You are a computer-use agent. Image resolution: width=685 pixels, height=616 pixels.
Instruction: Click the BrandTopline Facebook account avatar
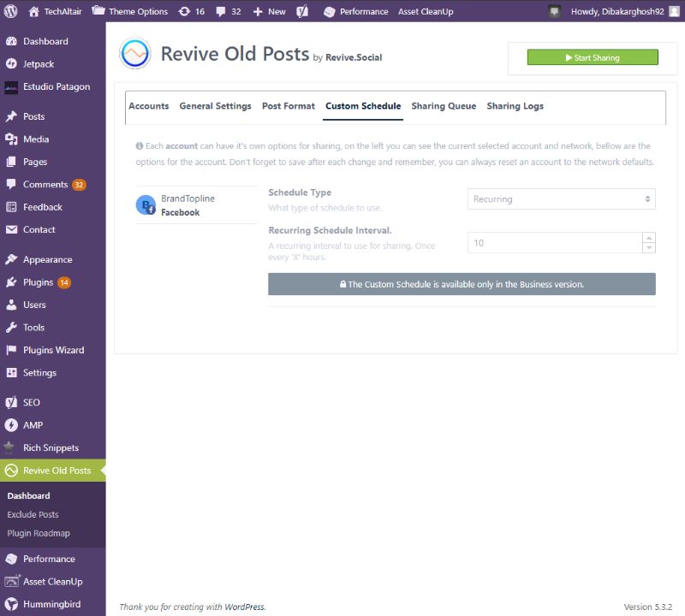click(x=146, y=204)
